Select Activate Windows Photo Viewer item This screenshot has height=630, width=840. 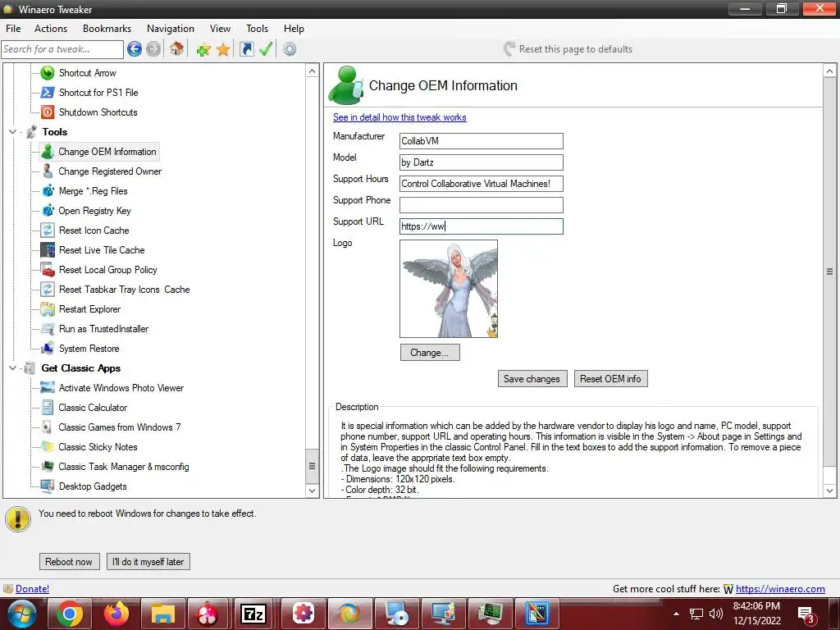click(121, 388)
